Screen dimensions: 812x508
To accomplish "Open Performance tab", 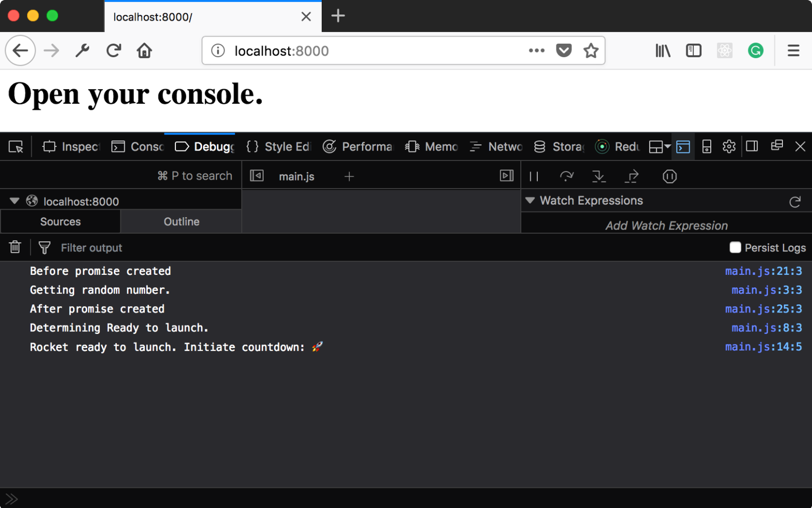I will 358,147.
